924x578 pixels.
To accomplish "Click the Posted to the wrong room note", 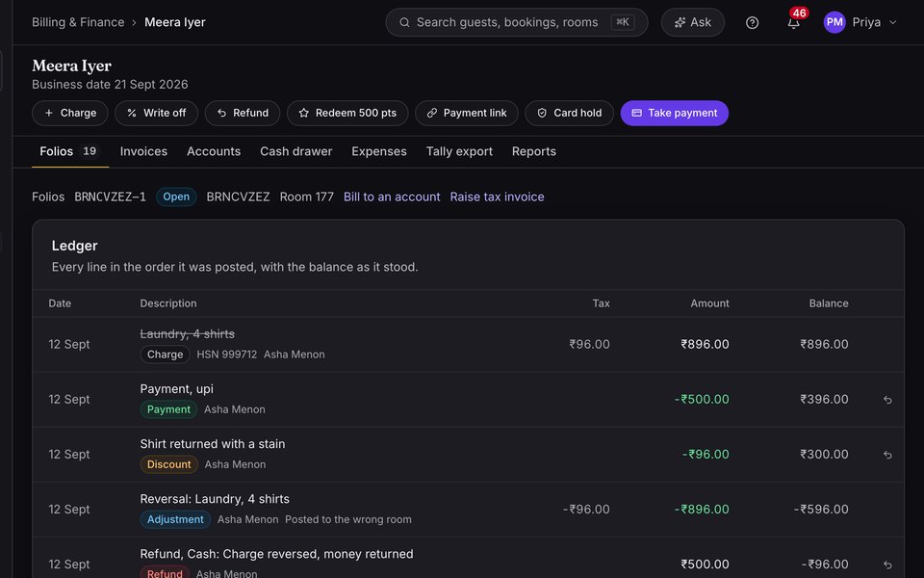I will (348, 519).
